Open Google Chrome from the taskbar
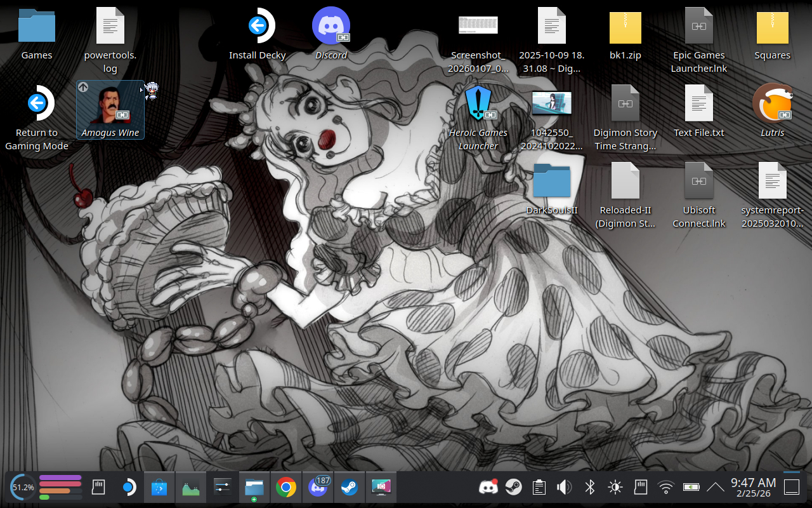 286,488
